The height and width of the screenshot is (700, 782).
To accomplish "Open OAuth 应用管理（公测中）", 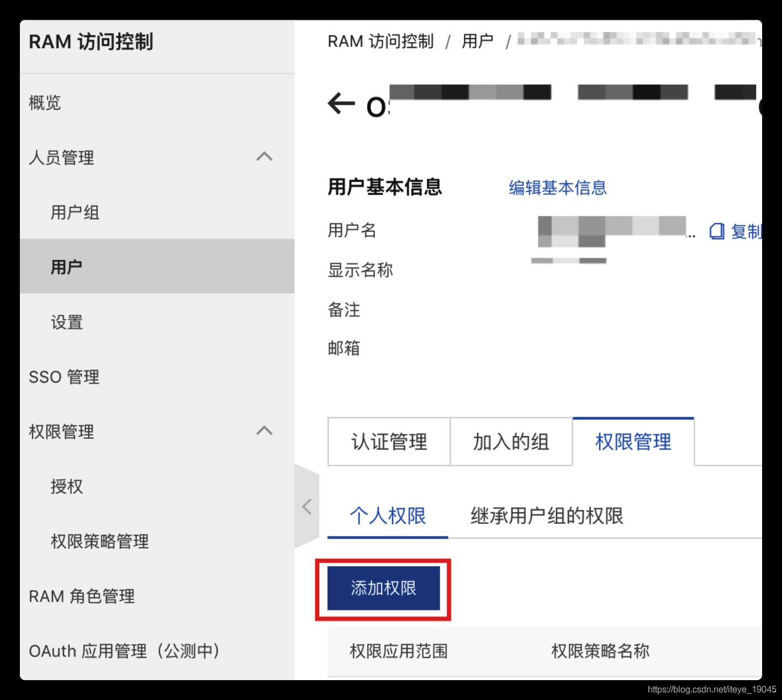I will (x=124, y=651).
